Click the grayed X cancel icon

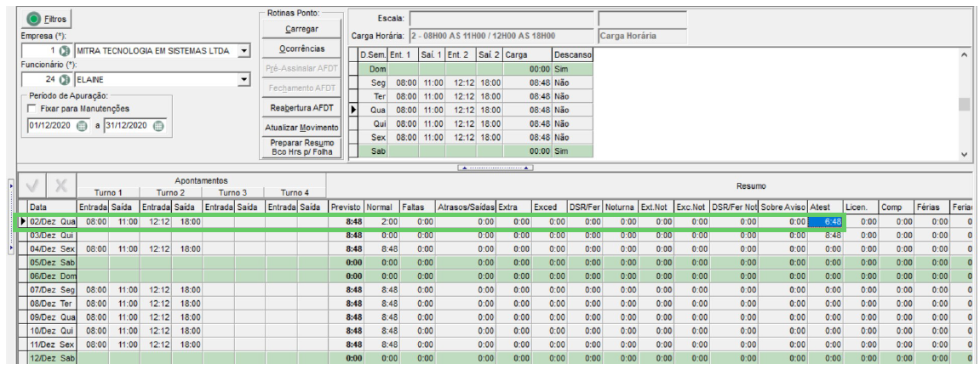(61, 186)
